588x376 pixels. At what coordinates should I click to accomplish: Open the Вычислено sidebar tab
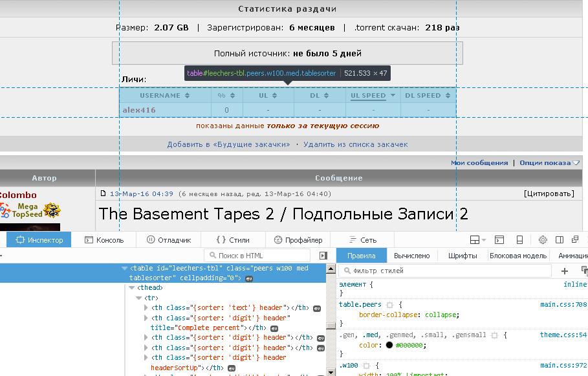pyautogui.click(x=411, y=256)
